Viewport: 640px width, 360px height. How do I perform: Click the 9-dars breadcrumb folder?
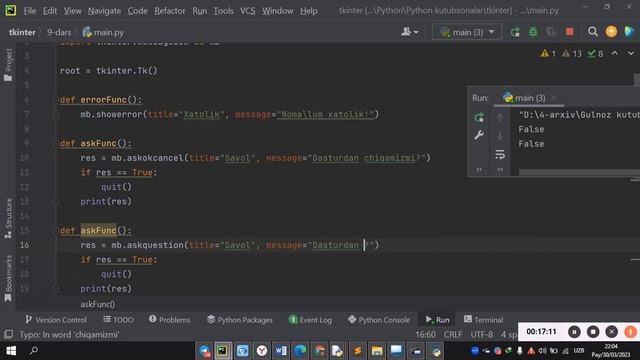tap(59, 32)
